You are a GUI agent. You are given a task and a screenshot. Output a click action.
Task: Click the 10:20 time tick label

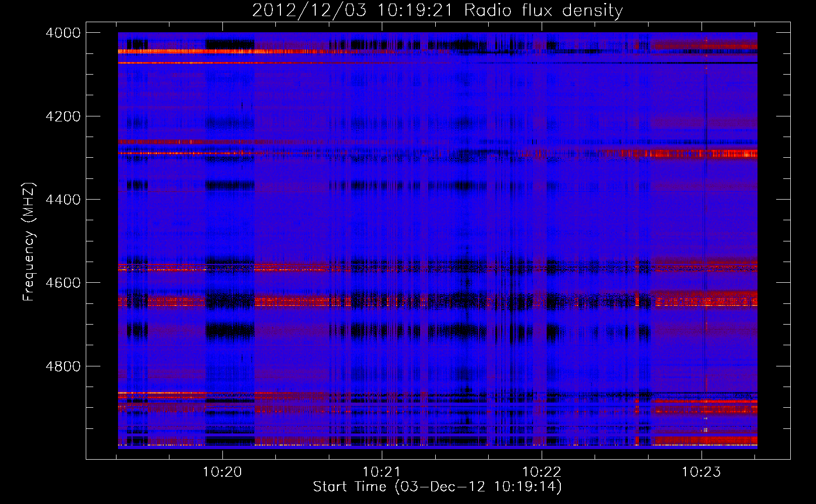click(222, 472)
